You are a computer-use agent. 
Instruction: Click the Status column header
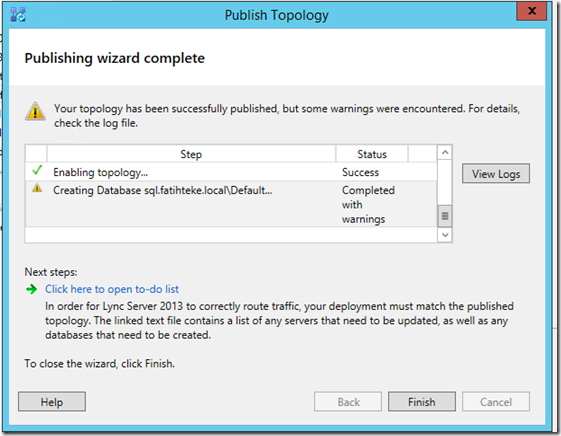pos(372,154)
